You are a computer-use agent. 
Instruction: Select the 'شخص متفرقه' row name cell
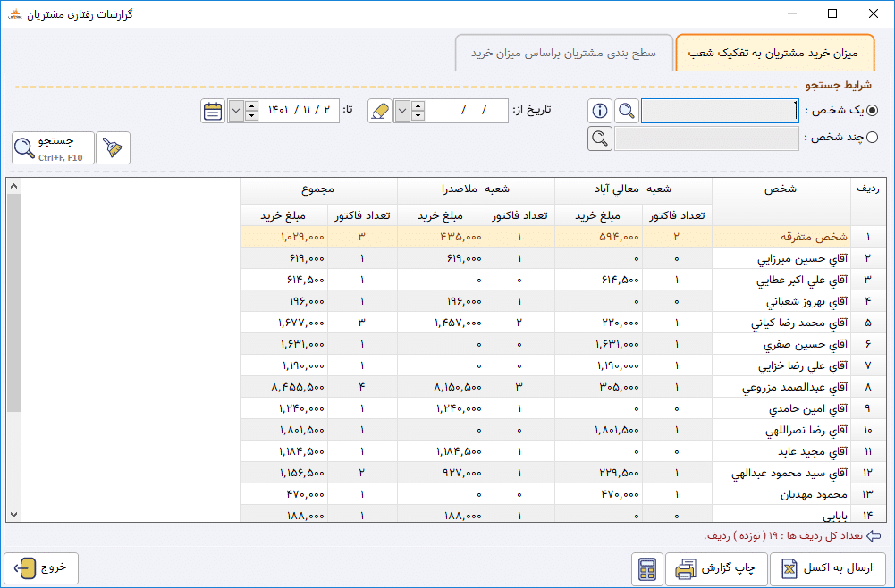click(781, 237)
